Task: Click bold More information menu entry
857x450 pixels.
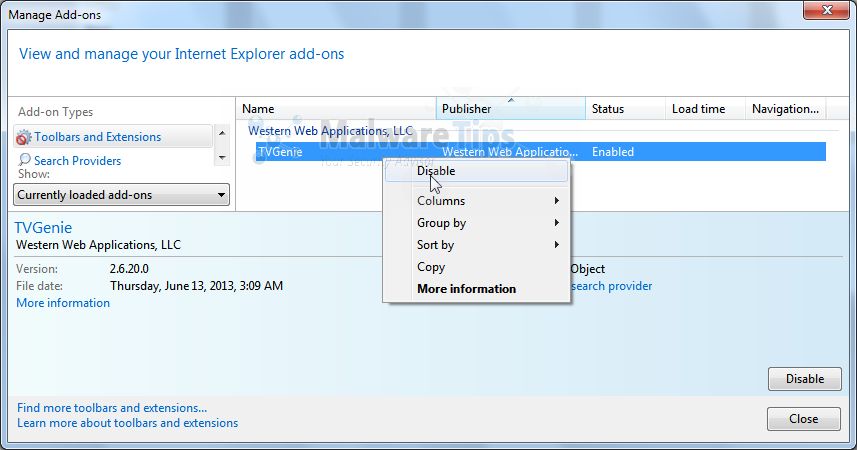Action: 466,289
